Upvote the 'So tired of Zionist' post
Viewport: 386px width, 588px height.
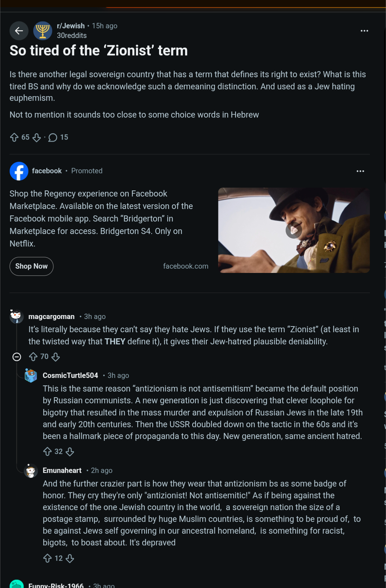coord(14,138)
